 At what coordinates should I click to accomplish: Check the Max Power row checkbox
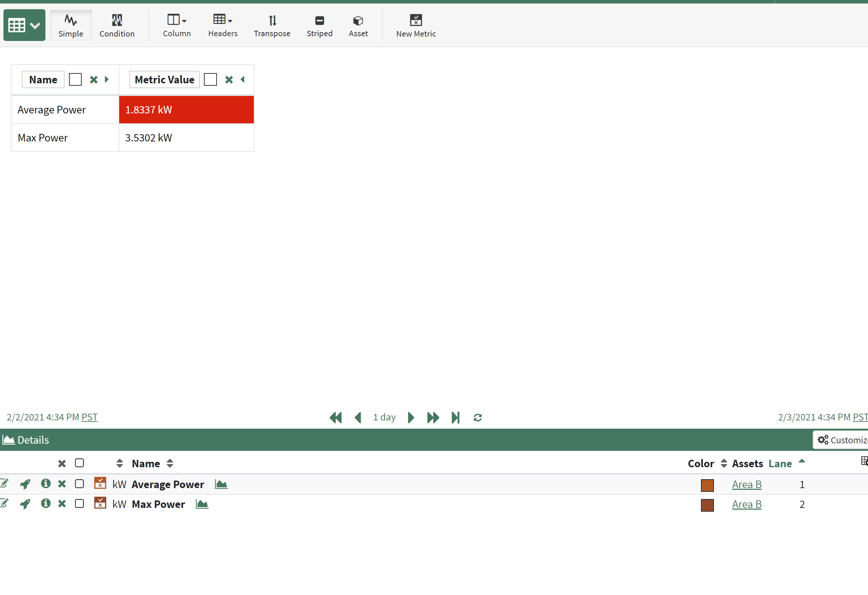79,503
